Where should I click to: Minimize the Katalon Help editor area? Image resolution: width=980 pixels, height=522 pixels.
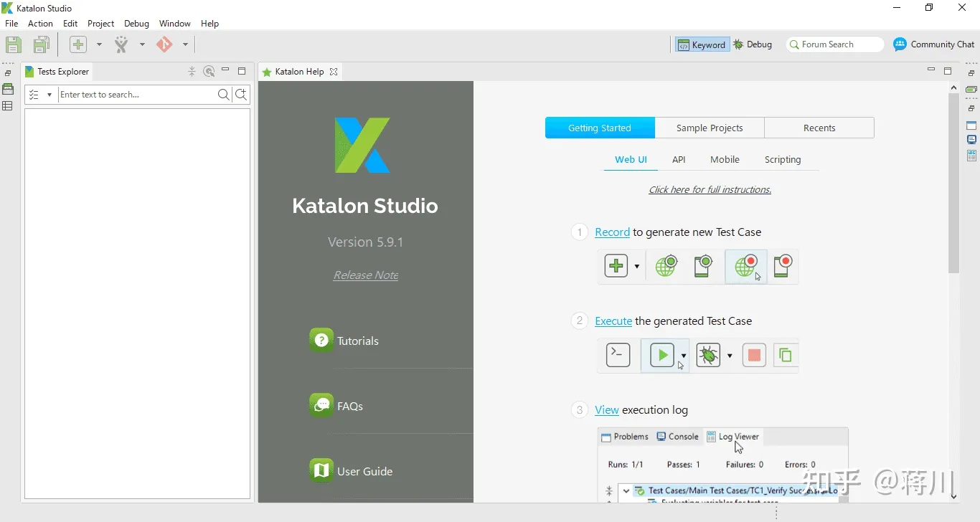[931, 70]
